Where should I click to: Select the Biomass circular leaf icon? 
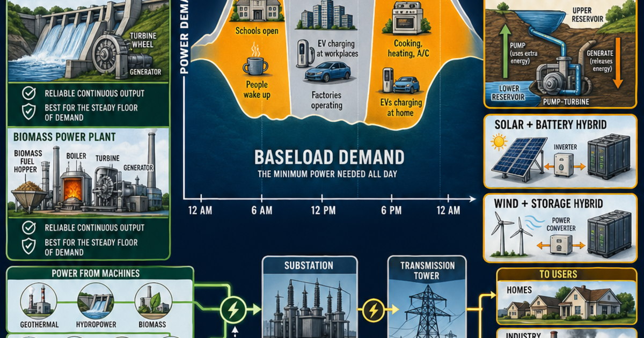pyautogui.click(x=153, y=301)
